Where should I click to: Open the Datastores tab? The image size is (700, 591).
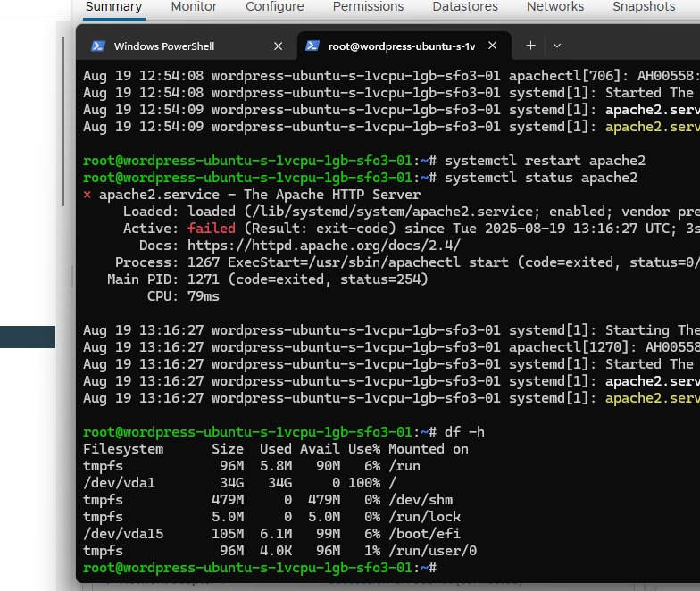[x=464, y=7]
